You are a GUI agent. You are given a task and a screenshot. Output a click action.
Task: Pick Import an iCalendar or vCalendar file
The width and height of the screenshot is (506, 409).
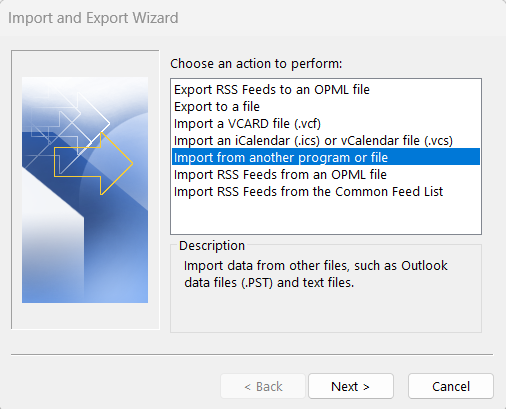326,141
